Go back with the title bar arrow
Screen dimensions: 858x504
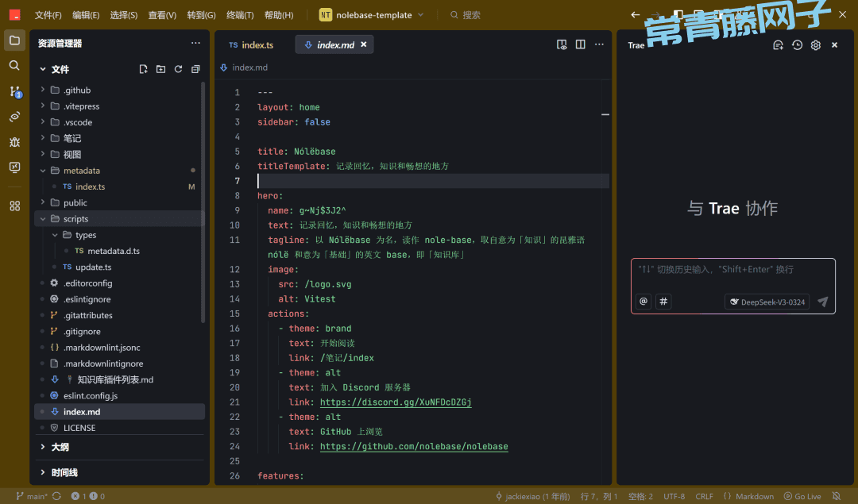[636, 15]
